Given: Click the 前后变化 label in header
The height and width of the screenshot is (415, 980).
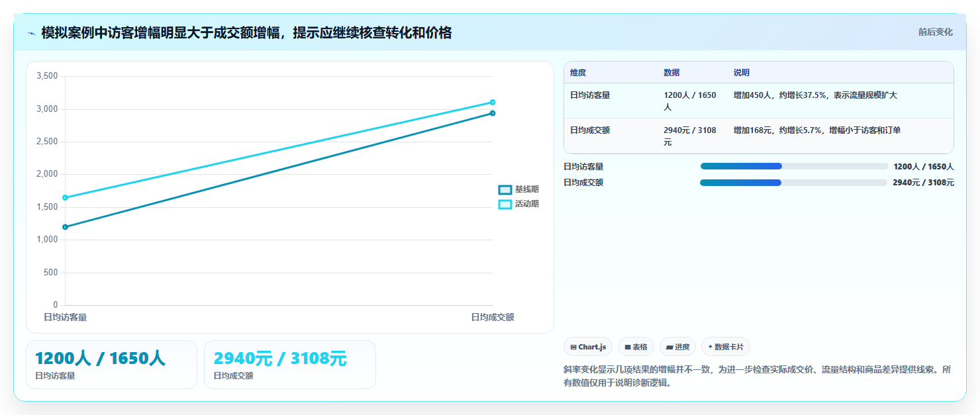Looking at the screenshot, I should 935,32.
